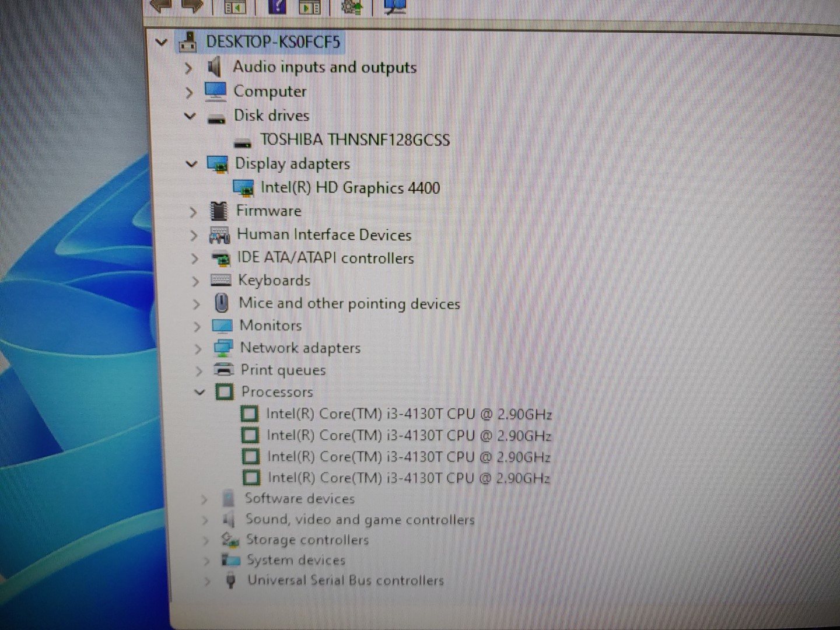The height and width of the screenshot is (630, 840).
Task: Select the last i3-4130T entry under Processors
Action: point(409,478)
